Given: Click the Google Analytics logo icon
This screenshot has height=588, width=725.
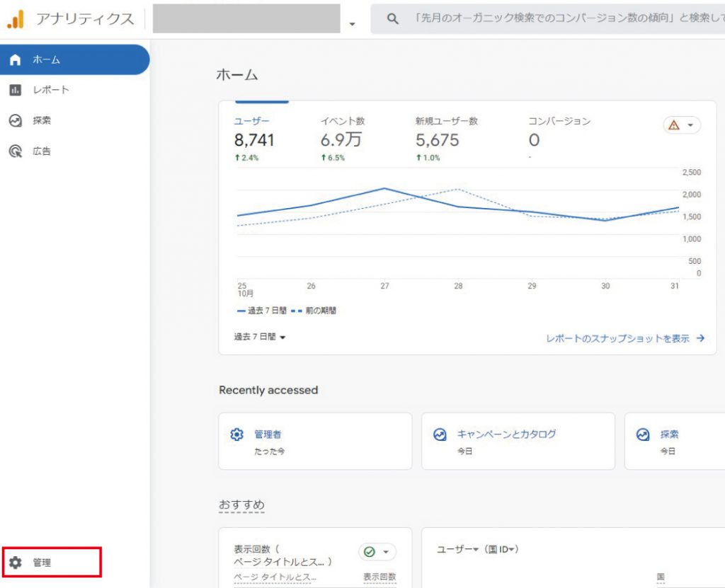Looking at the screenshot, I should 16,19.
